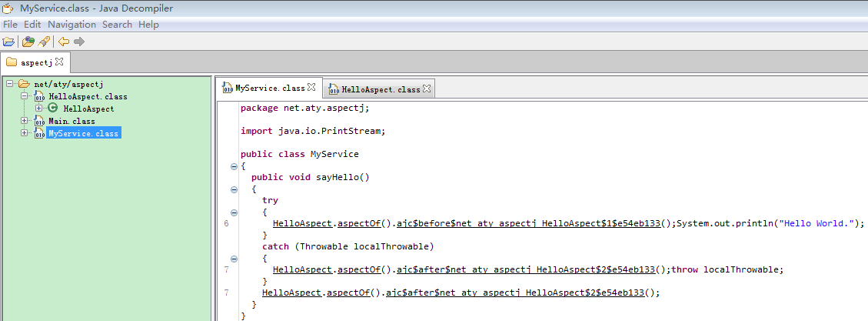
Task: Expand the Main.class tree node
Action: 24,121
